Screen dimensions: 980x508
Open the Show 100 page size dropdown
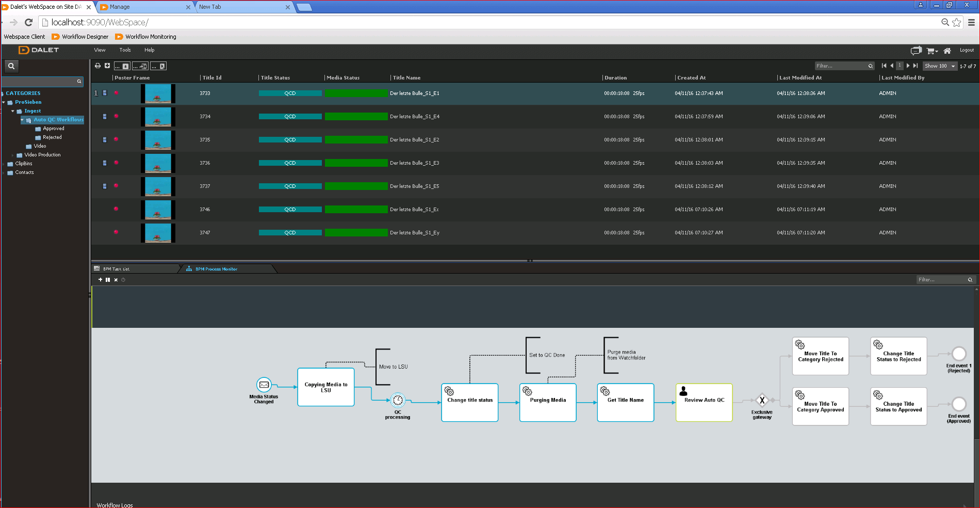click(x=939, y=66)
